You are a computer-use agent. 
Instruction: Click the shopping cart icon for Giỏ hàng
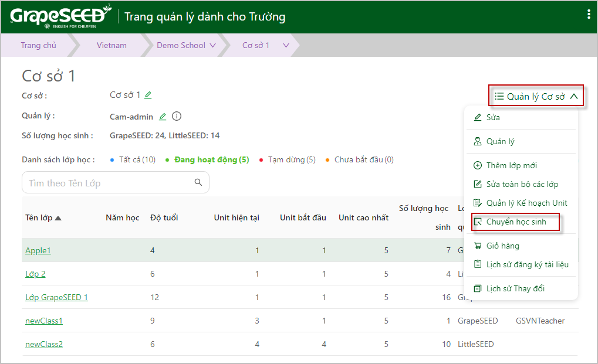pos(478,246)
